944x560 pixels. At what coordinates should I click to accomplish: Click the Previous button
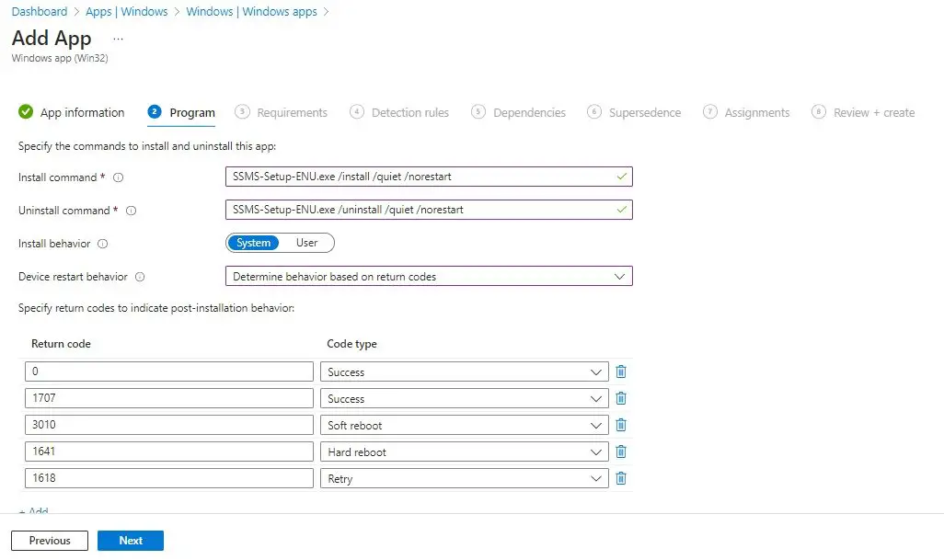49,541
